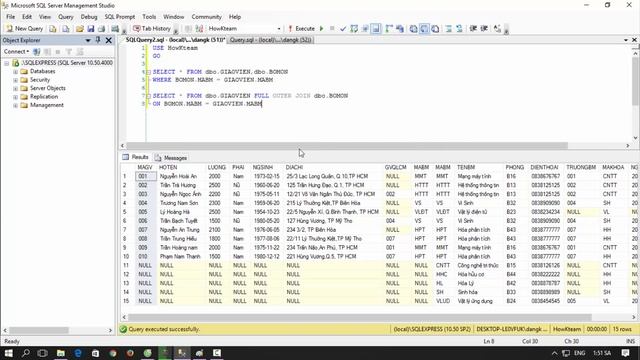Open Task View from the taskbar

click(x=42, y=353)
